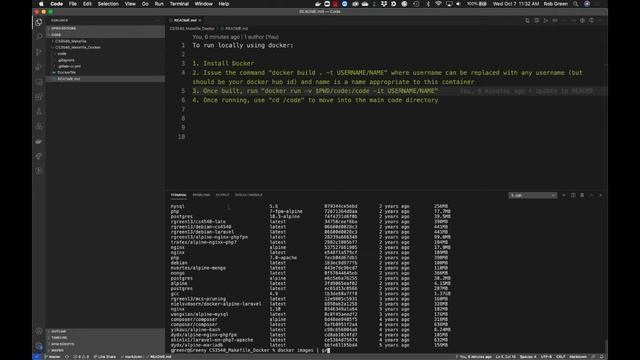The height and width of the screenshot is (360, 640).
Task: Click the terminal command prompt line
Action: click(x=250, y=350)
